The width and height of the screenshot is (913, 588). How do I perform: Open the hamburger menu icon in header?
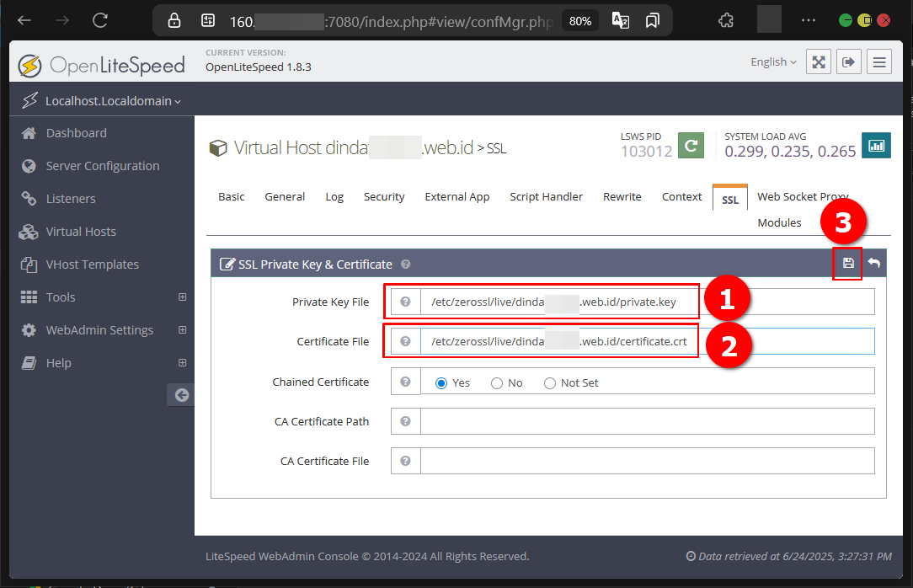[879, 61]
